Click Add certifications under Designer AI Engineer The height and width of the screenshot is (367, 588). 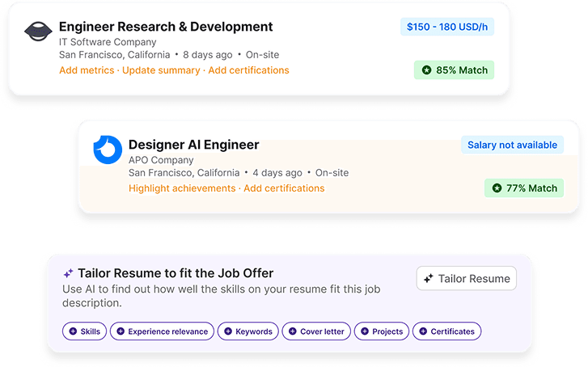point(284,188)
